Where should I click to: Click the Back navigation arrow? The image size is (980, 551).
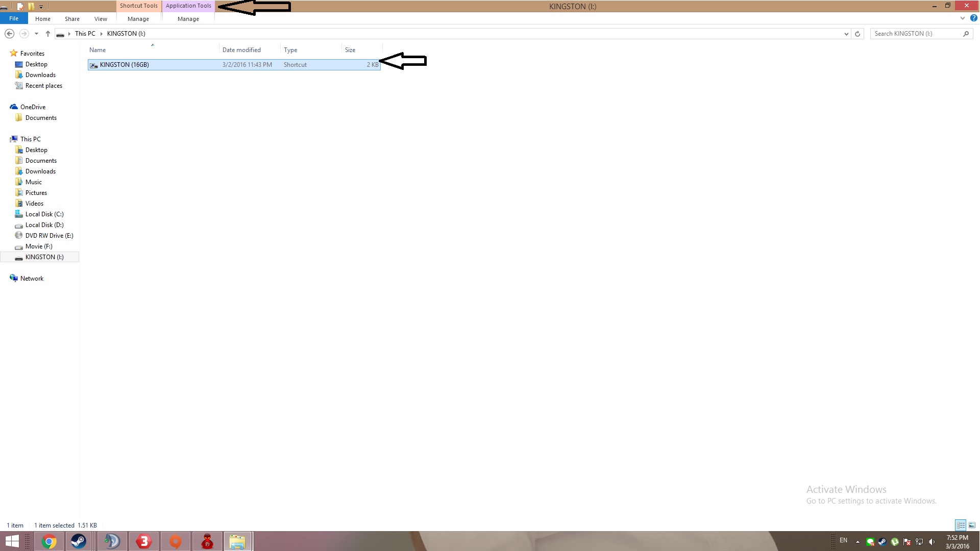9,34
